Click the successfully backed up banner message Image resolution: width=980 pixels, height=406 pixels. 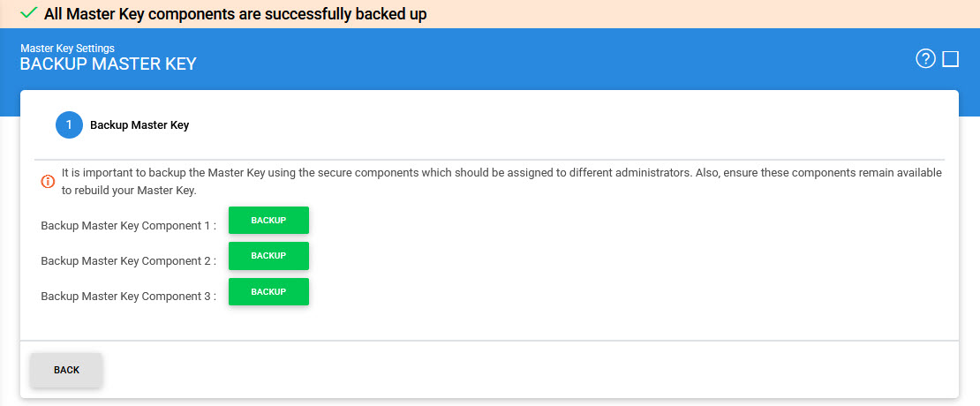(235, 14)
